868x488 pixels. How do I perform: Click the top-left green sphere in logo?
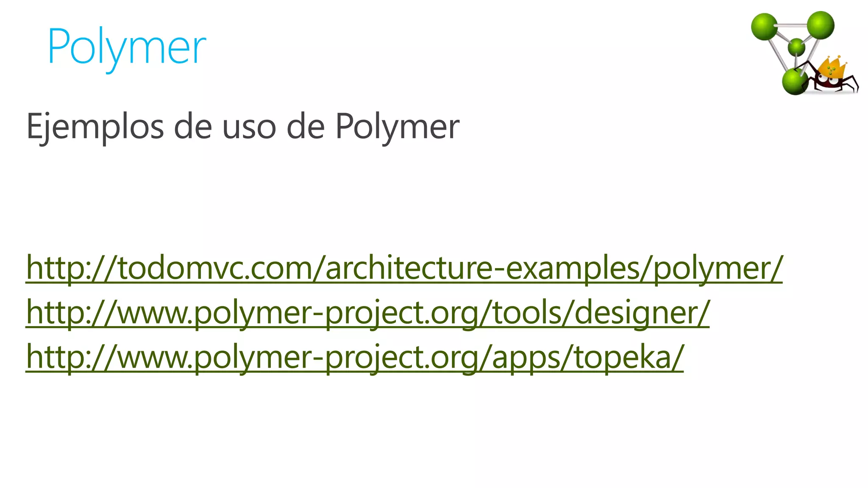[x=764, y=26]
